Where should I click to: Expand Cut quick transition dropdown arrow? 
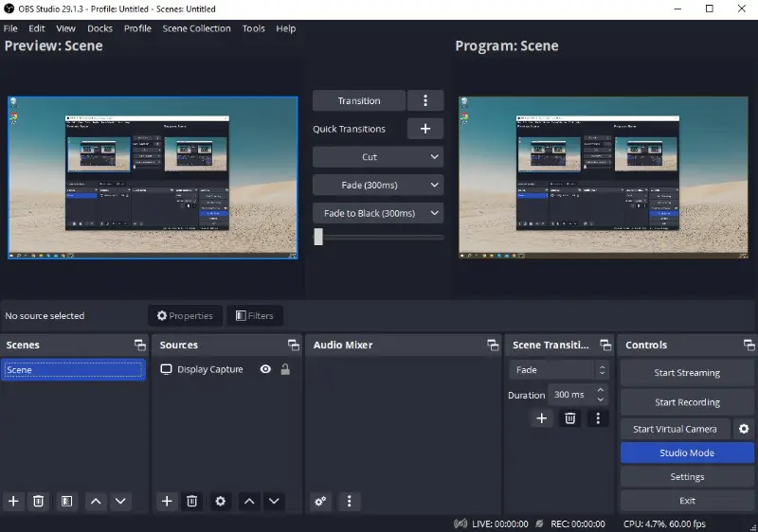pyautogui.click(x=434, y=157)
